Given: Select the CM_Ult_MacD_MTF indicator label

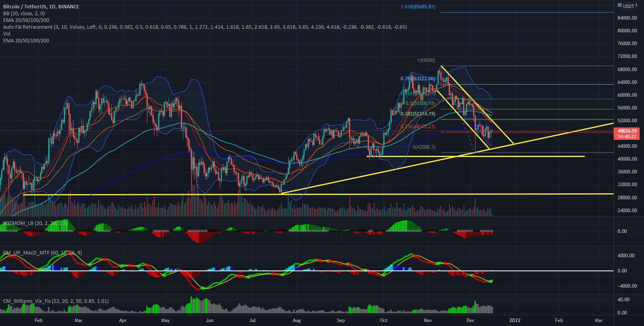Looking at the screenshot, I should click(x=43, y=252).
